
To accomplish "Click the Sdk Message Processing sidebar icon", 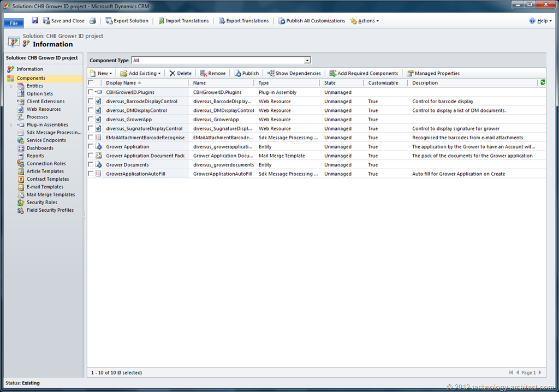I will (x=21, y=132).
